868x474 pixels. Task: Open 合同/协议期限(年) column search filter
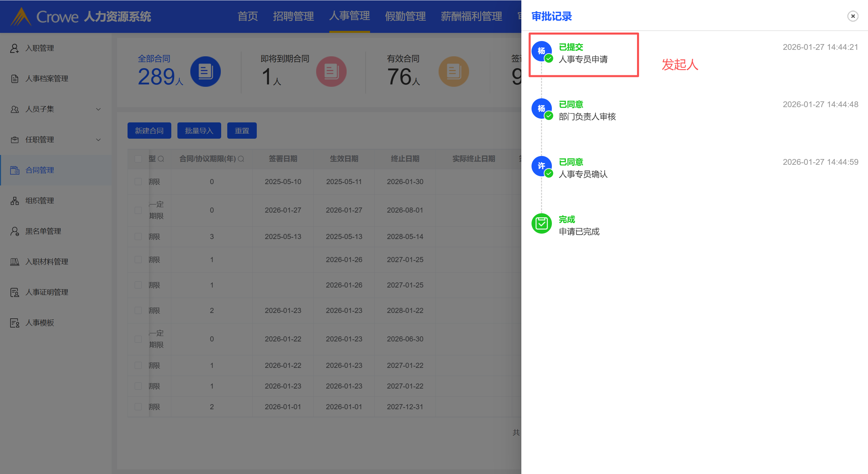(241, 159)
